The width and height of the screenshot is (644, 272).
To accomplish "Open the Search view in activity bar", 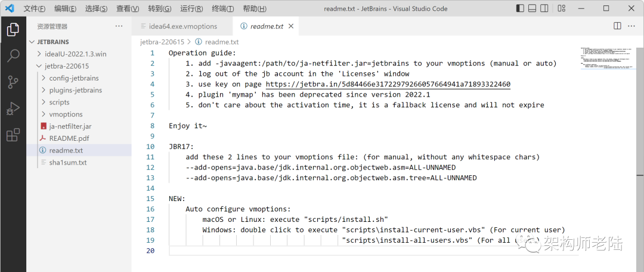I will coord(13,55).
